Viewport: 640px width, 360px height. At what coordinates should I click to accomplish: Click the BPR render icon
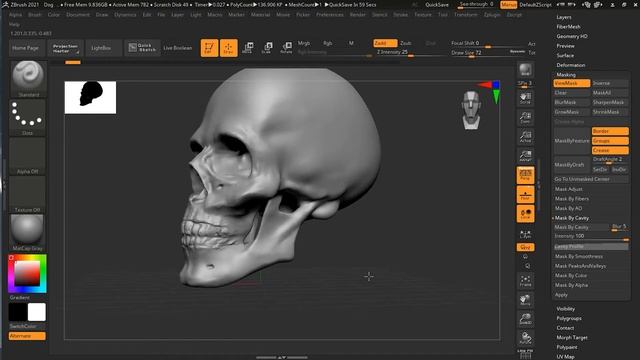(525, 70)
